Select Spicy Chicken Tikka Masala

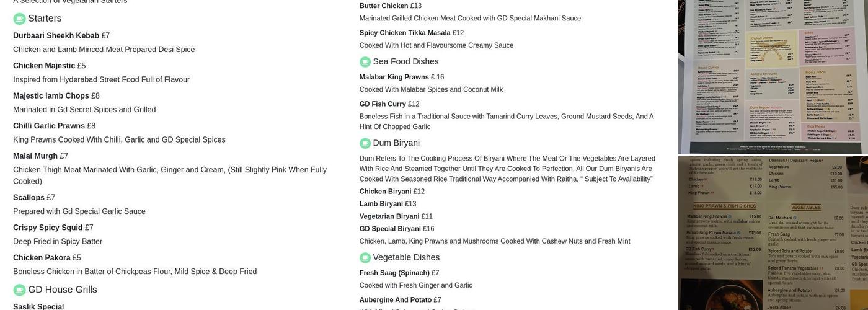coord(405,33)
